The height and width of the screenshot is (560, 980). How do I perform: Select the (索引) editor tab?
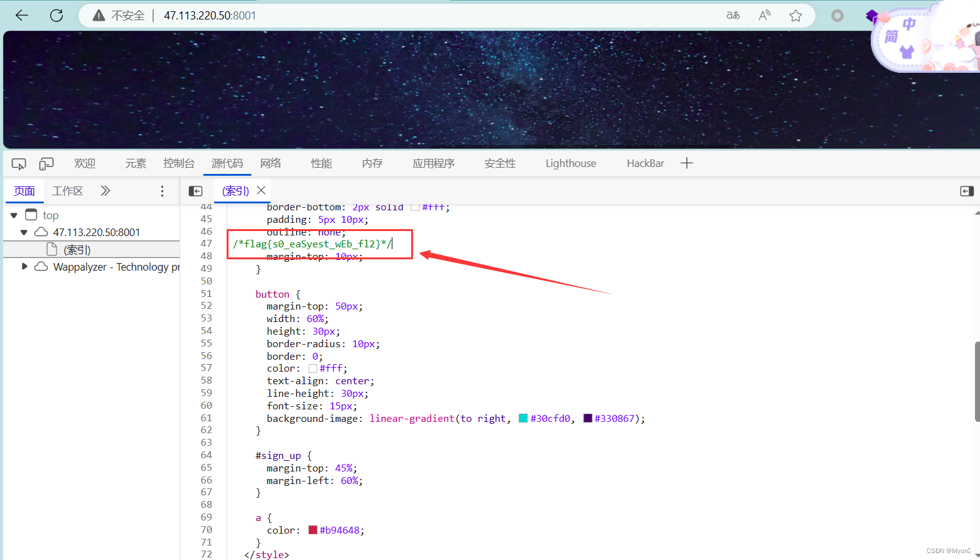235,191
